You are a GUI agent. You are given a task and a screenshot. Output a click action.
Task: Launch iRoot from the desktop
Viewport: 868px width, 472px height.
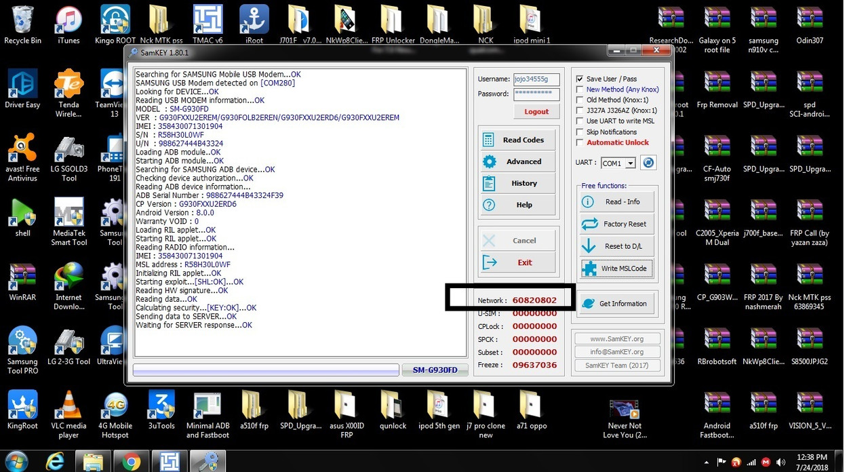point(254,25)
